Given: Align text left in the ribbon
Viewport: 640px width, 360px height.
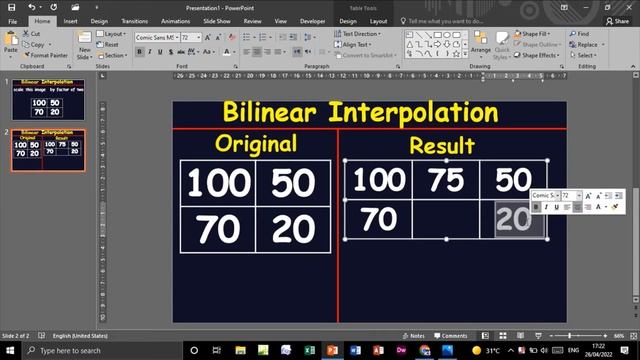Looking at the screenshot, I should [x=246, y=52].
